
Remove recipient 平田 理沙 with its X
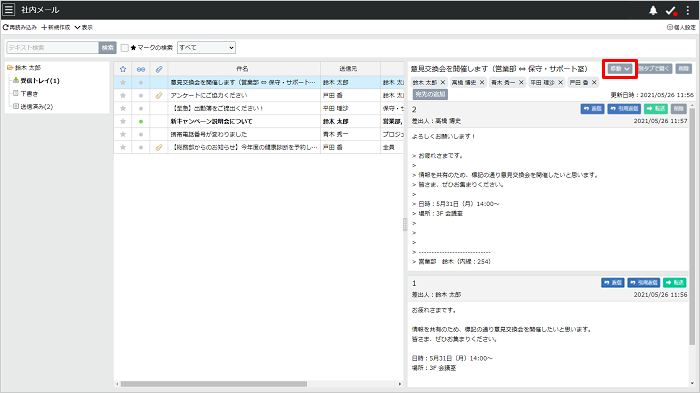(x=560, y=83)
